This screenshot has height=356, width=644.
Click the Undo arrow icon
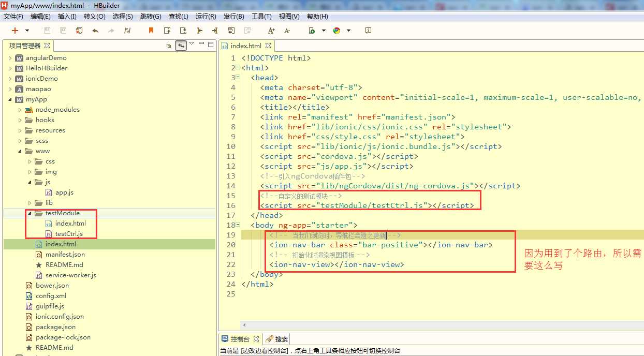pos(95,31)
